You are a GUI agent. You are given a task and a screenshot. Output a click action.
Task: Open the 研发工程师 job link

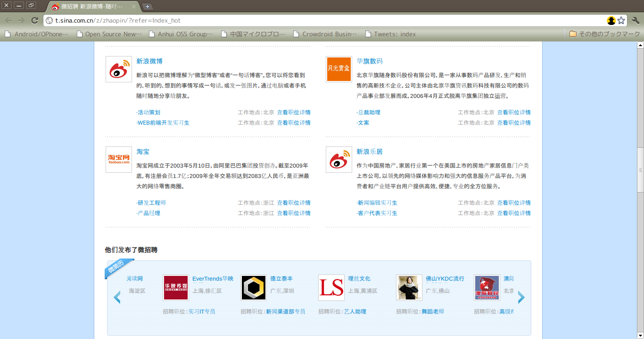click(x=151, y=203)
